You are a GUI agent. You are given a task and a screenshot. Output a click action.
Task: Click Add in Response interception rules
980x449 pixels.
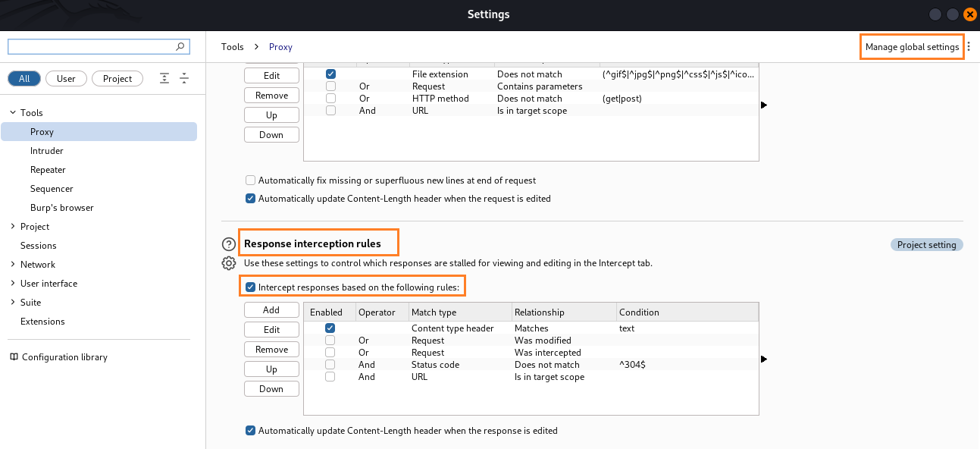tap(271, 310)
